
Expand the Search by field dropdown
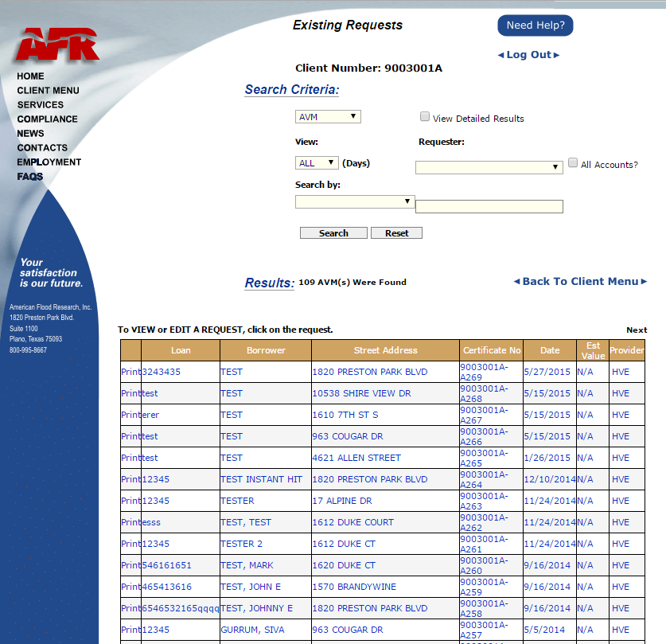tap(354, 201)
